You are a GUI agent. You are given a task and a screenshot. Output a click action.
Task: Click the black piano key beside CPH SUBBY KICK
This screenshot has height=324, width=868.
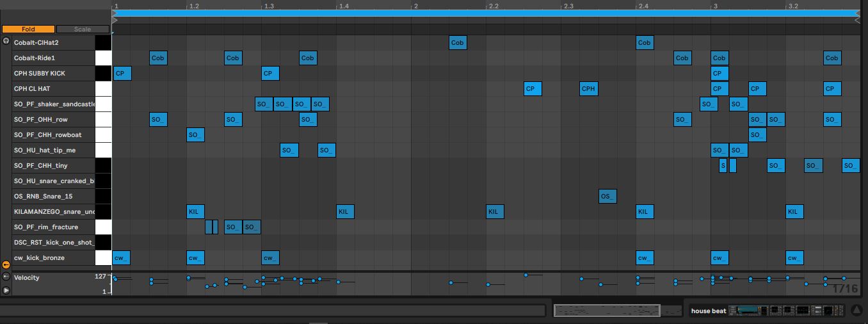coord(103,73)
